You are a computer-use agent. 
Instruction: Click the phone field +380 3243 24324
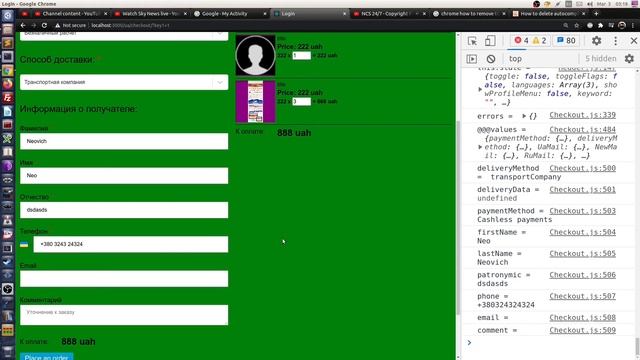[131, 244]
